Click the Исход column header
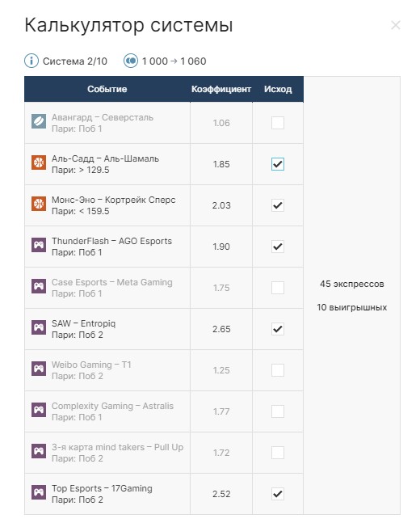420x523 pixels. pos(278,89)
